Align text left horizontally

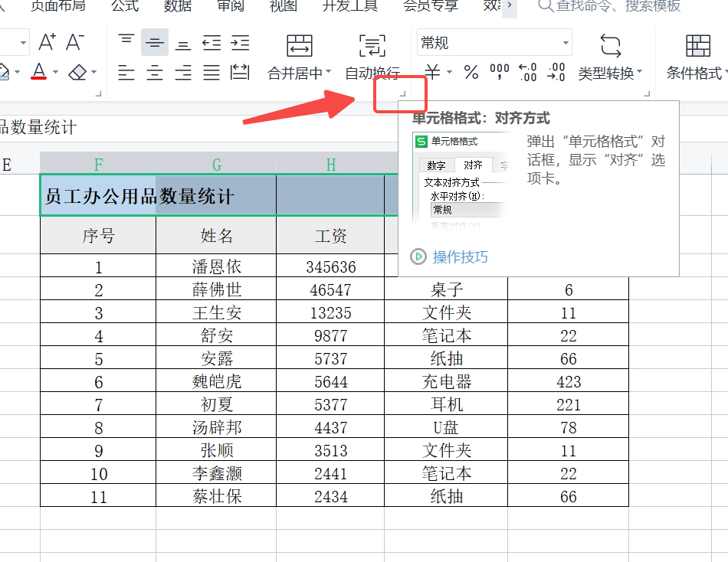[126, 73]
